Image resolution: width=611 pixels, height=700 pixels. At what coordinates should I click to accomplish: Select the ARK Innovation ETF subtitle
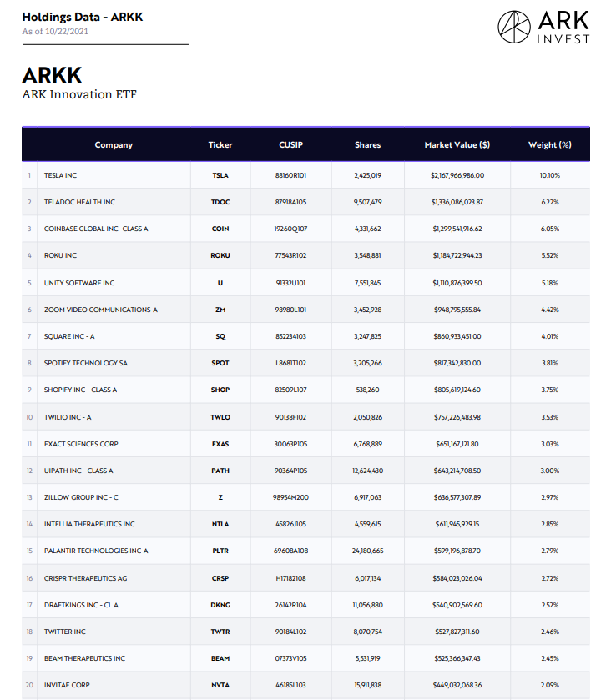(x=79, y=94)
